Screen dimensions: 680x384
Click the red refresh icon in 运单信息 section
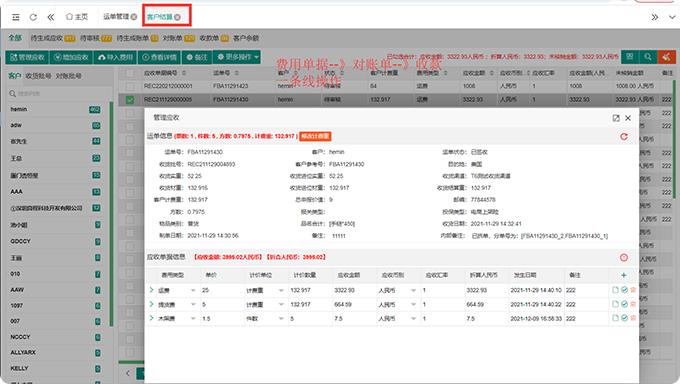[624, 137]
